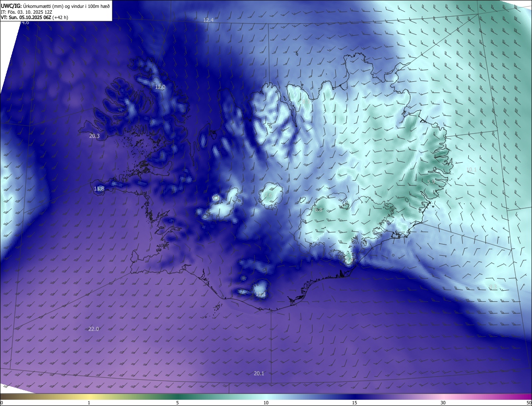Click the title text "Úrkomumætti (mm) og vindur i 100m hæð"
This screenshot has height=406, width=532.
(x=66, y=6)
